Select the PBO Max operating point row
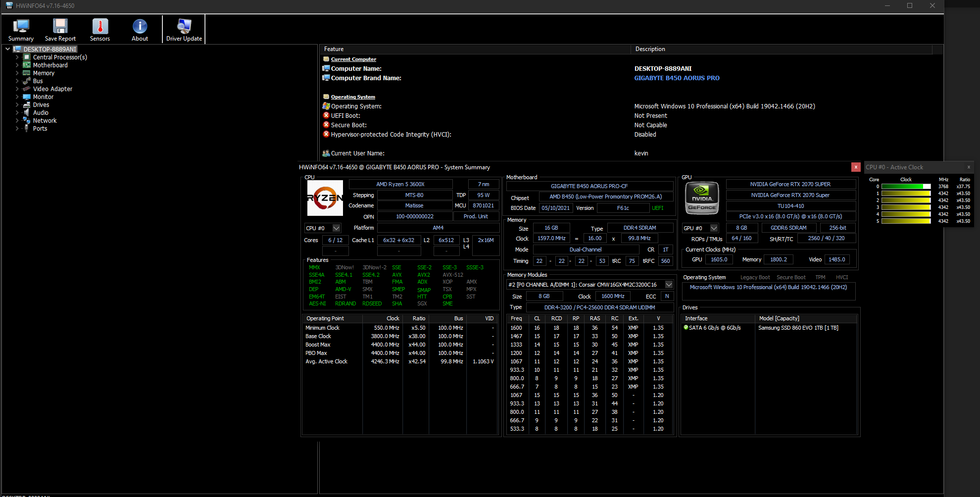Viewport: 980px width, 497px height. [x=399, y=353]
